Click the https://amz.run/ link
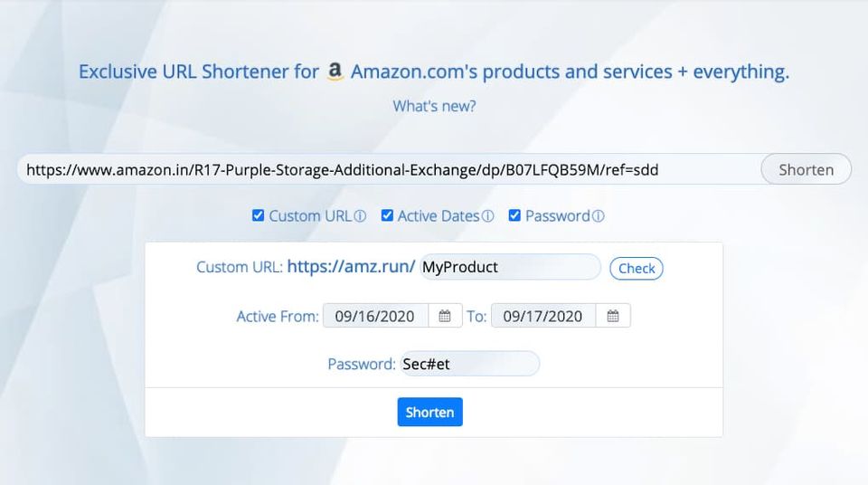The height and width of the screenshot is (485, 868). click(352, 267)
